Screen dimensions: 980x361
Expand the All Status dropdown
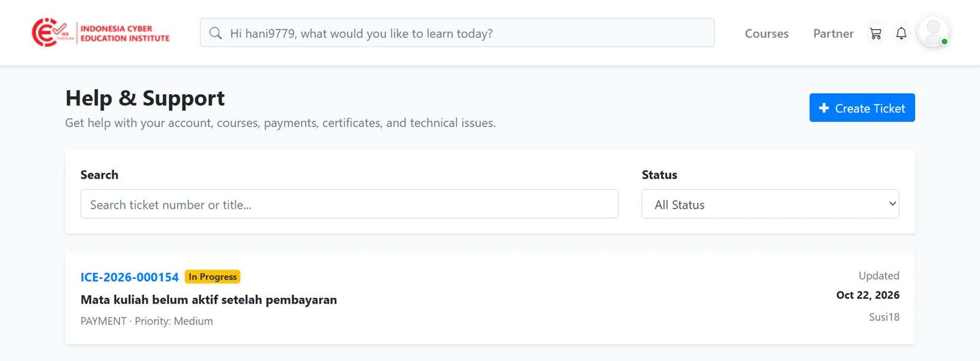pos(770,204)
